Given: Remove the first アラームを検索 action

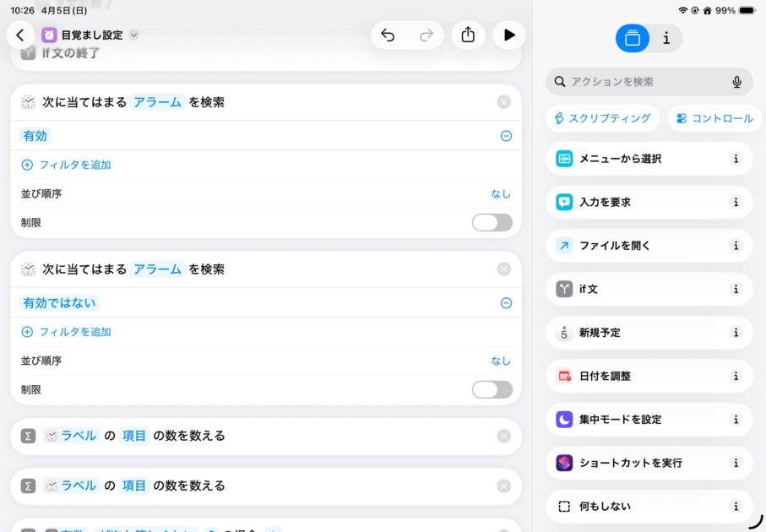Looking at the screenshot, I should click(503, 102).
